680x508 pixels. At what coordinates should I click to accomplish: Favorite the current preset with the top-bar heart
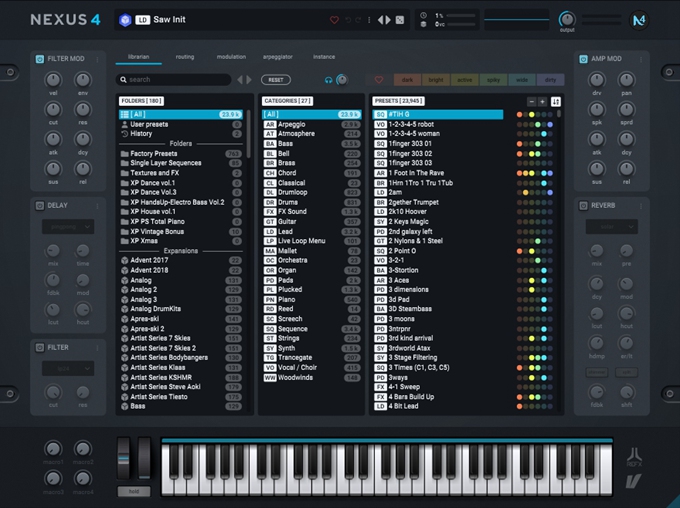[334, 20]
